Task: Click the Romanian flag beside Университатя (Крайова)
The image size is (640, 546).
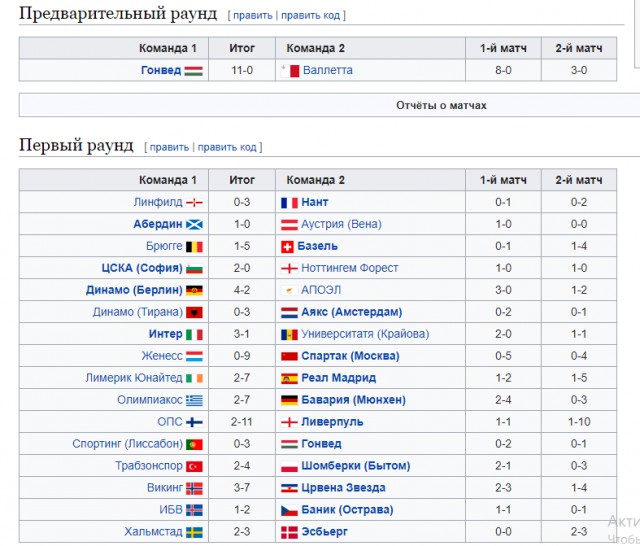Action: 289,335
